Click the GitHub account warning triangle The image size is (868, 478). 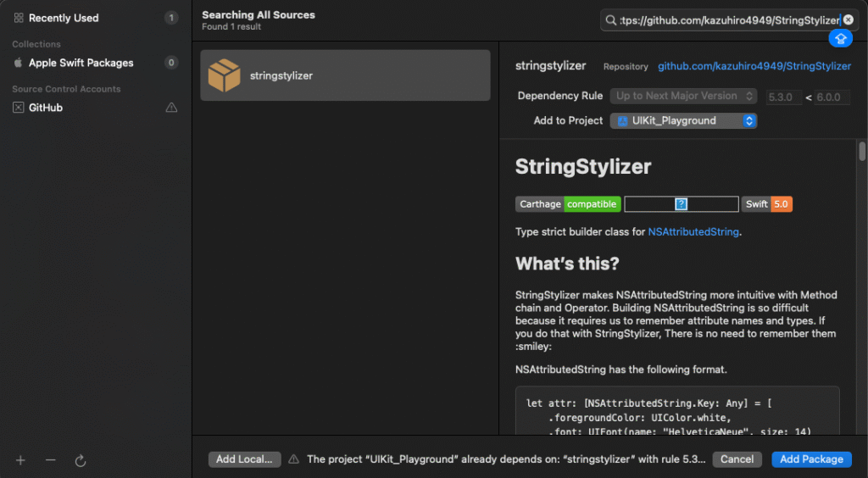click(x=171, y=108)
